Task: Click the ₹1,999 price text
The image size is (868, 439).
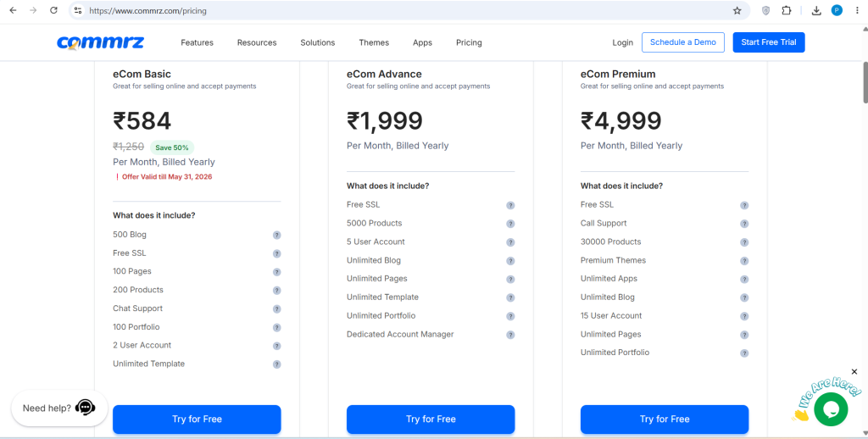Action: tap(385, 121)
